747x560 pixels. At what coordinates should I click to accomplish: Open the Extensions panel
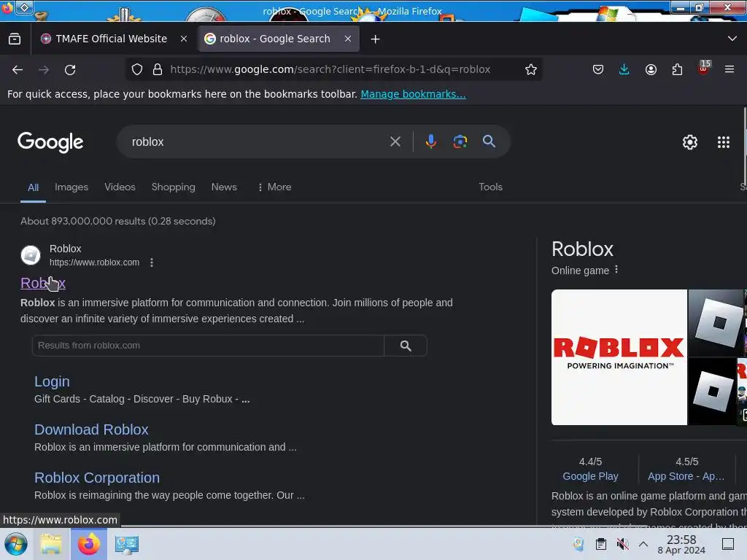pos(677,69)
